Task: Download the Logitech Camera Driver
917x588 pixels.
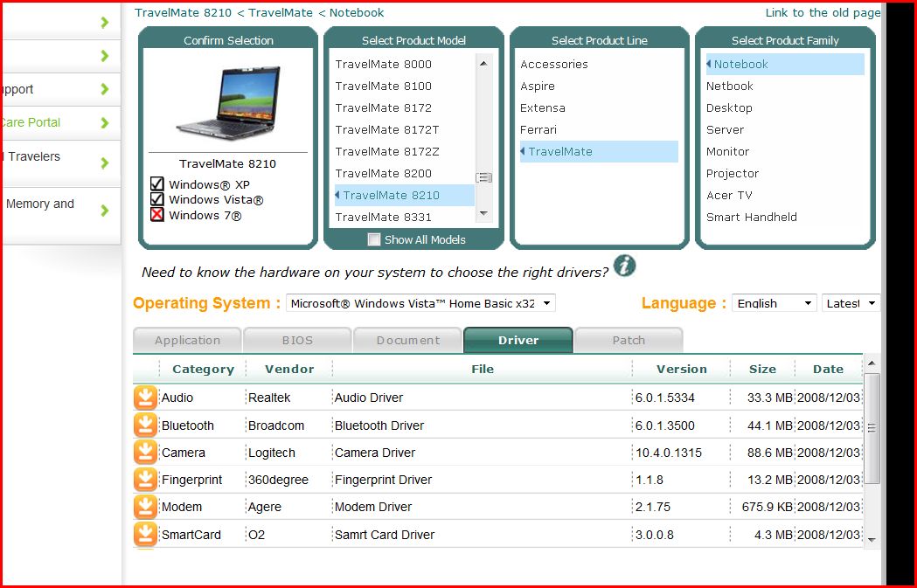Action: [146, 453]
